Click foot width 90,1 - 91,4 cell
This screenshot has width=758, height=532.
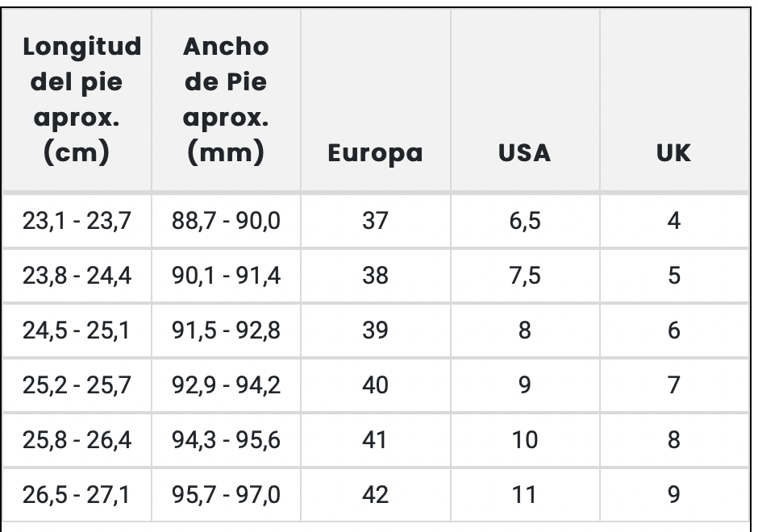226,276
